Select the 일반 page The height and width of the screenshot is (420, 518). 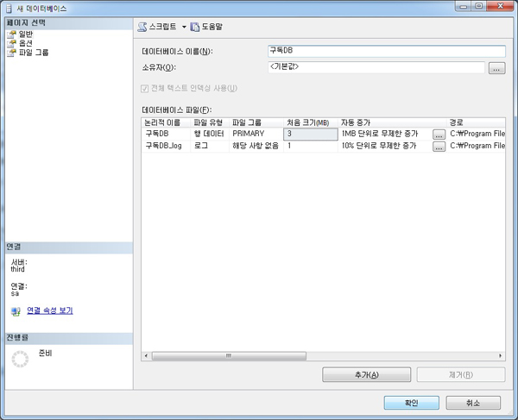click(25, 34)
